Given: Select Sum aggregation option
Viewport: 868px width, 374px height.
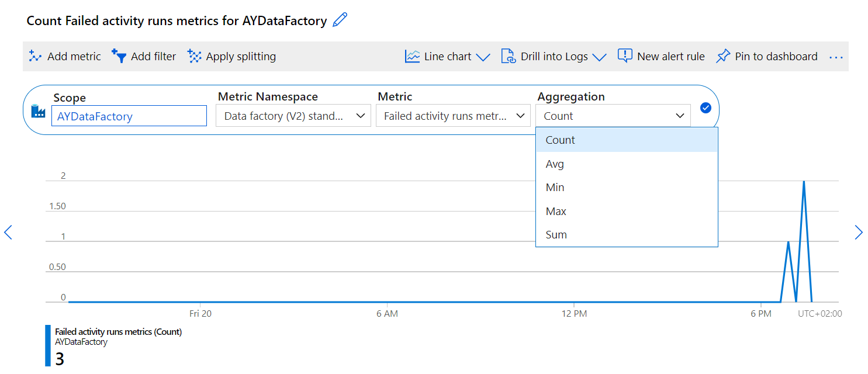Looking at the screenshot, I should click(x=556, y=234).
